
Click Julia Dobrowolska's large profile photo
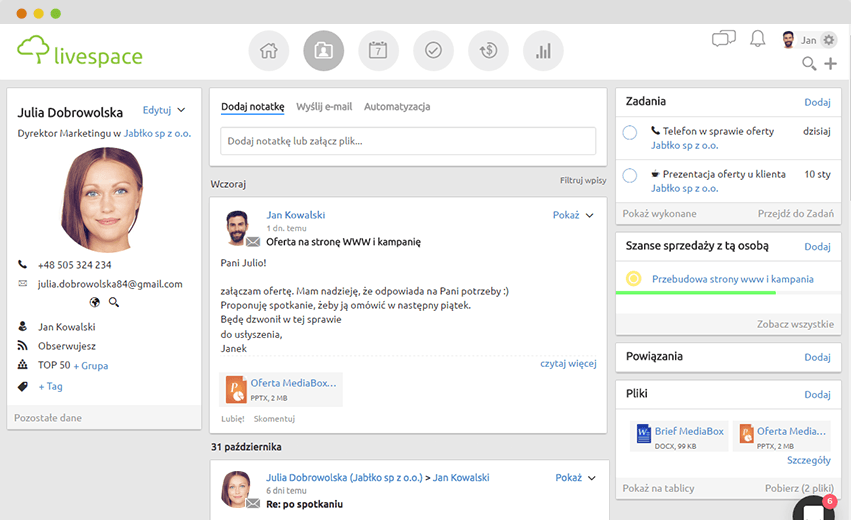click(101, 200)
